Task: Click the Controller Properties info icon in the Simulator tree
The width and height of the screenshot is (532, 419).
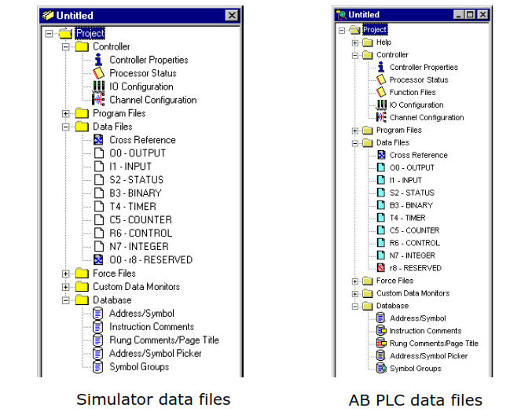Action: coord(98,60)
